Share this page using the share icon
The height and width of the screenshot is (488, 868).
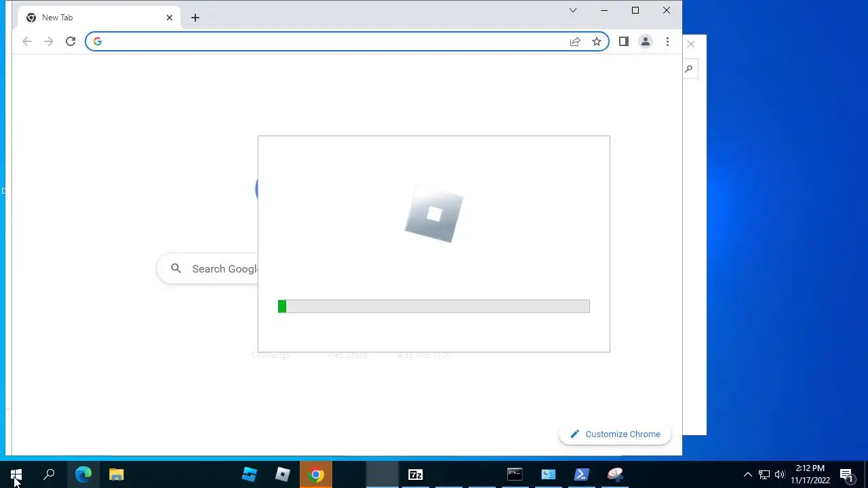click(x=575, y=41)
